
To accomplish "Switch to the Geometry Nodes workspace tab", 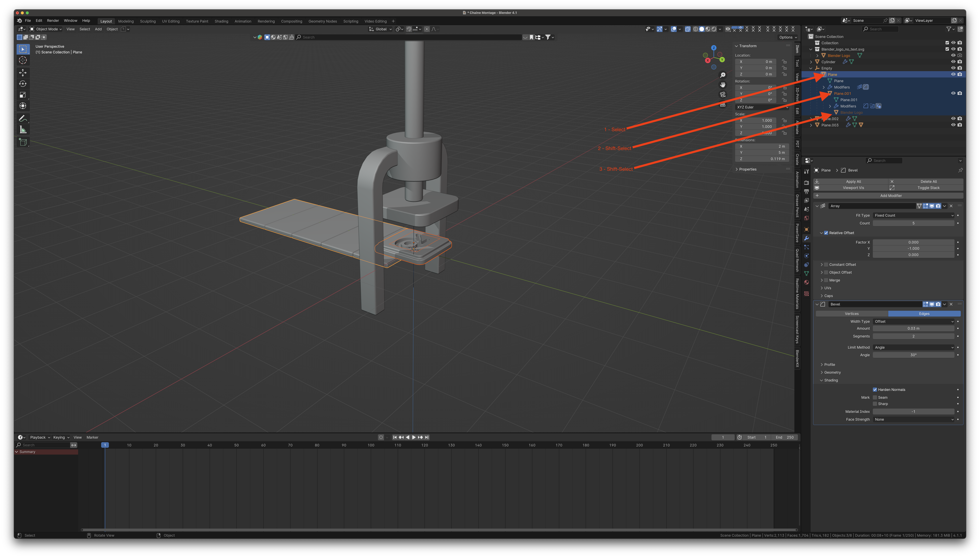I will [323, 21].
